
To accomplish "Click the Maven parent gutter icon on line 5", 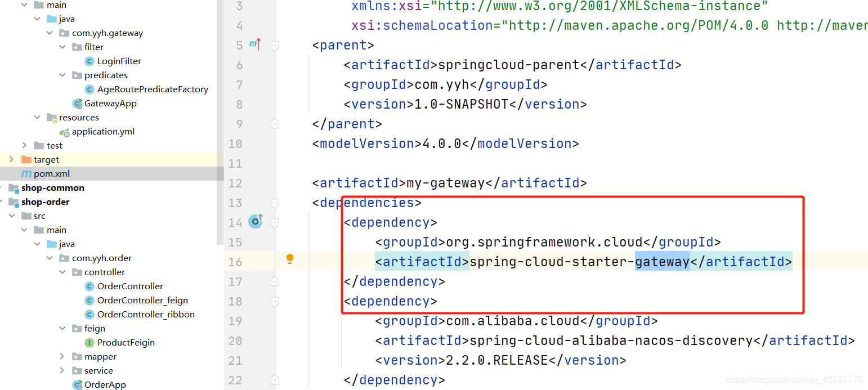I will click(x=255, y=45).
